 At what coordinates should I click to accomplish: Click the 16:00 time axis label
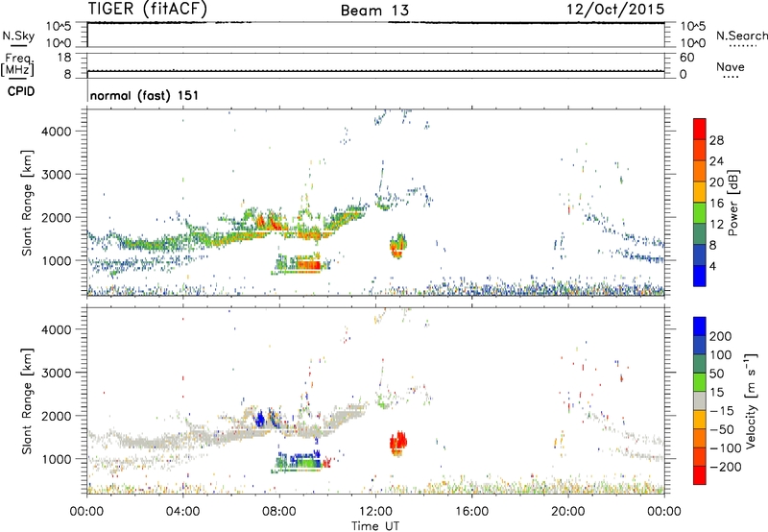[x=471, y=512]
